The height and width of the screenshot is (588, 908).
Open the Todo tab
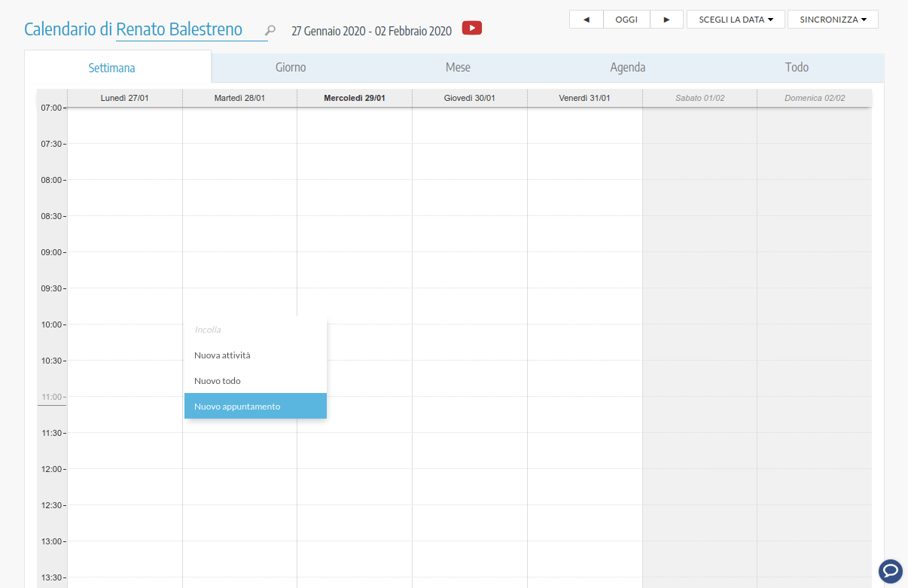point(797,67)
